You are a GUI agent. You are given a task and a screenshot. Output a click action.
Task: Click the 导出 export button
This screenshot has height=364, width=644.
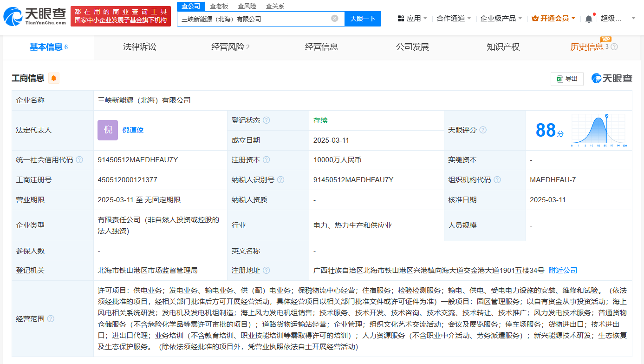pos(567,79)
